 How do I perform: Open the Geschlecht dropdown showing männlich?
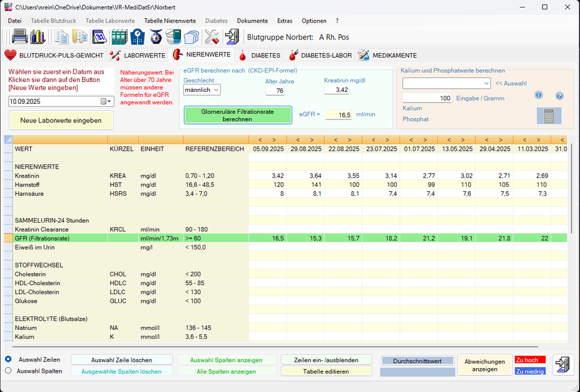pyautogui.click(x=201, y=90)
